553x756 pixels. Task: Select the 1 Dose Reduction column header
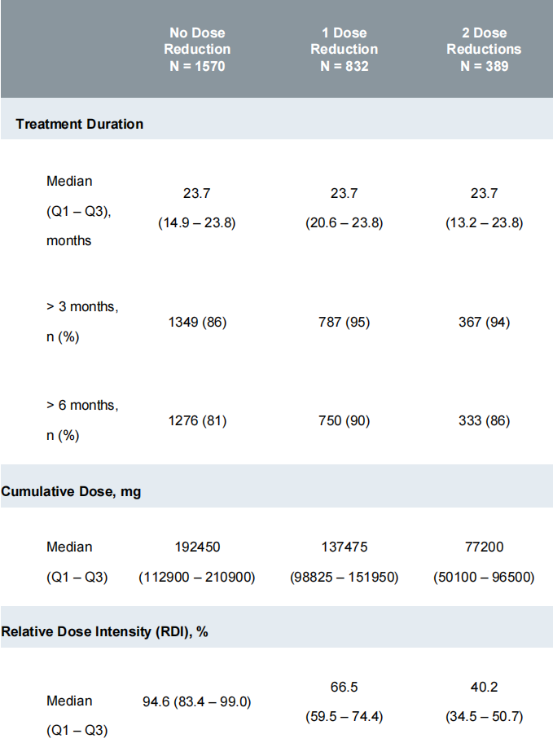click(344, 49)
